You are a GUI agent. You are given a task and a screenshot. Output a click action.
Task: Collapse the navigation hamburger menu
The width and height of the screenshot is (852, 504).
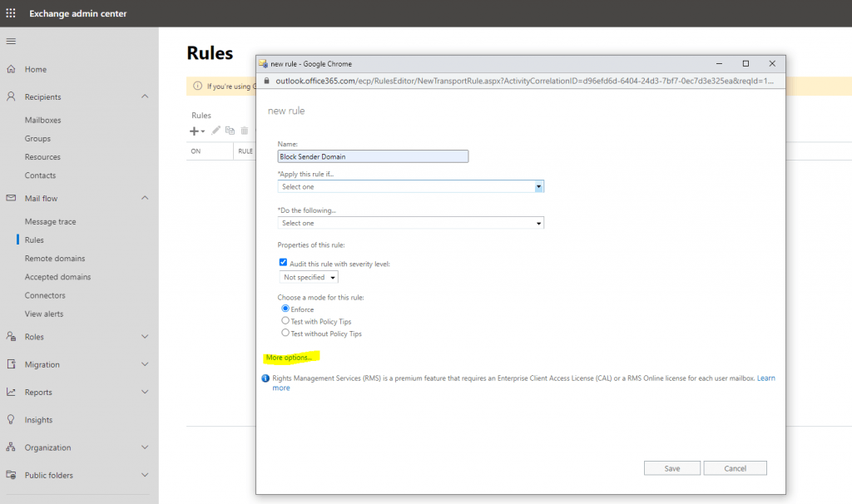pos(11,42)
